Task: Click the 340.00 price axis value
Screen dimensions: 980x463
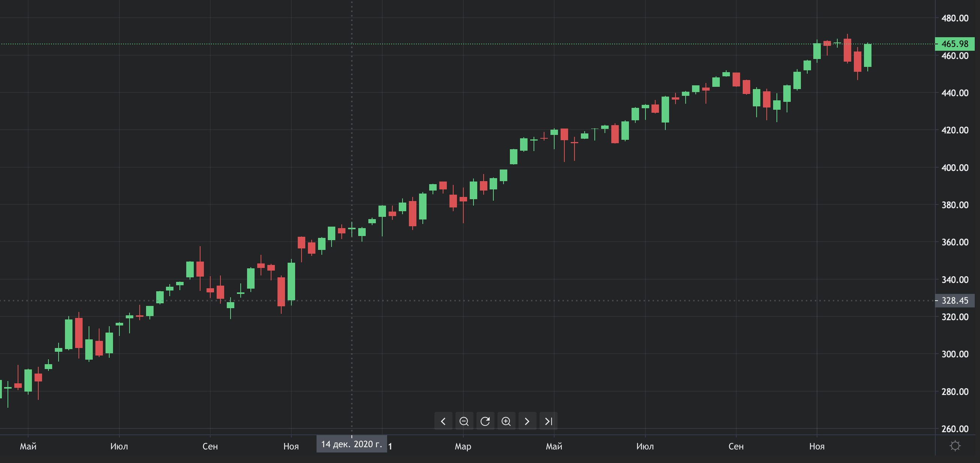Action: [955, 280]
